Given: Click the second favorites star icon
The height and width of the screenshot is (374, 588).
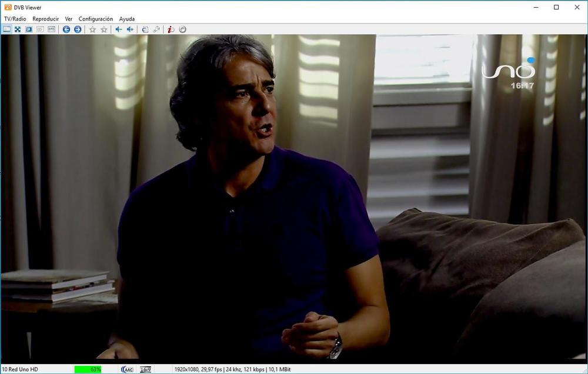Looking at the screenshot, I should [x=104, y=29].
